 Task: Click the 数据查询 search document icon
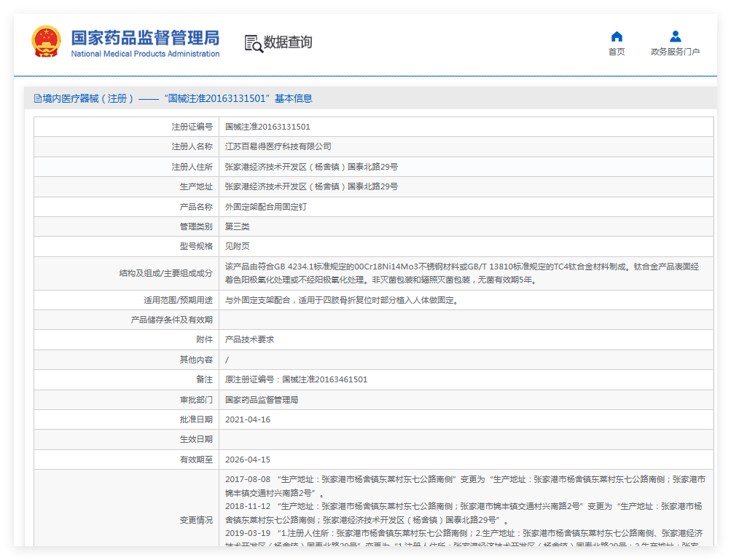pyautogui.click(x=254, y=43)
